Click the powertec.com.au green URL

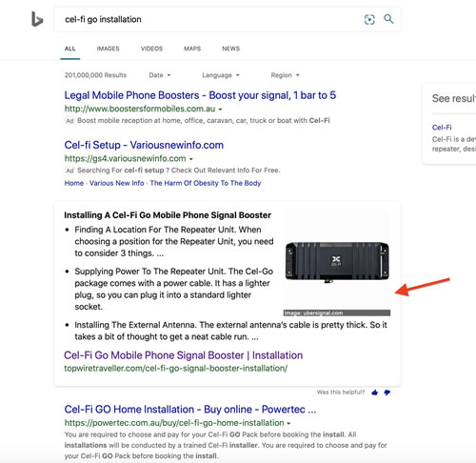(x=174, y=423)
